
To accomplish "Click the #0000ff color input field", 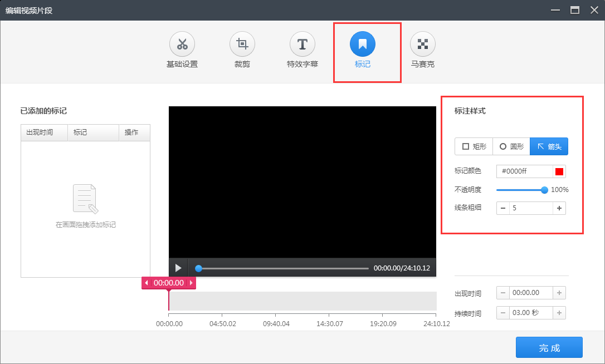I will click(526, 171).
